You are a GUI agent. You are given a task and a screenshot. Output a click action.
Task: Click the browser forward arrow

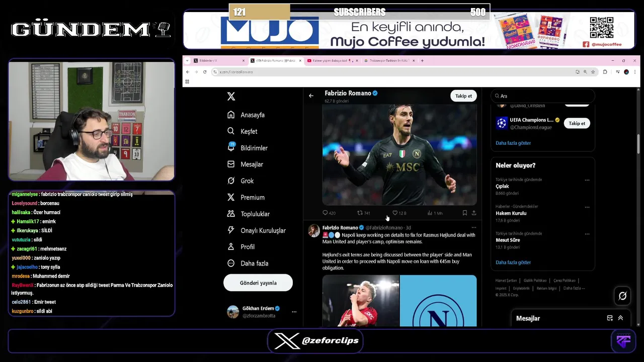tap(196, 72)
